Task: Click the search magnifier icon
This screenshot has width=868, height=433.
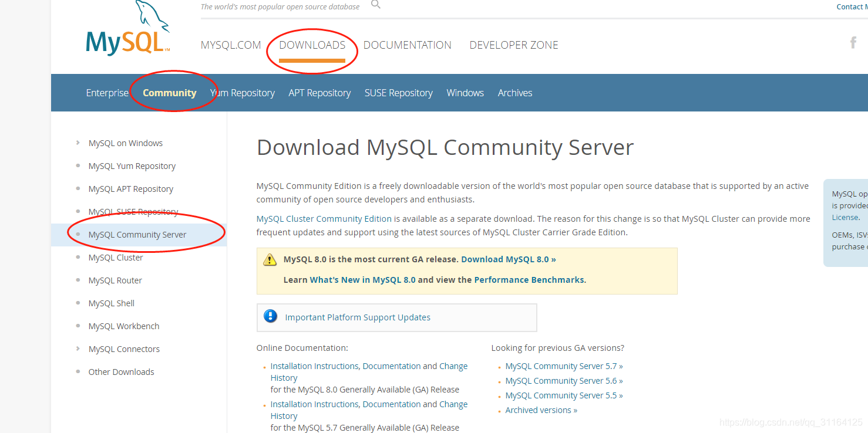Action: (x=375, y=4)
